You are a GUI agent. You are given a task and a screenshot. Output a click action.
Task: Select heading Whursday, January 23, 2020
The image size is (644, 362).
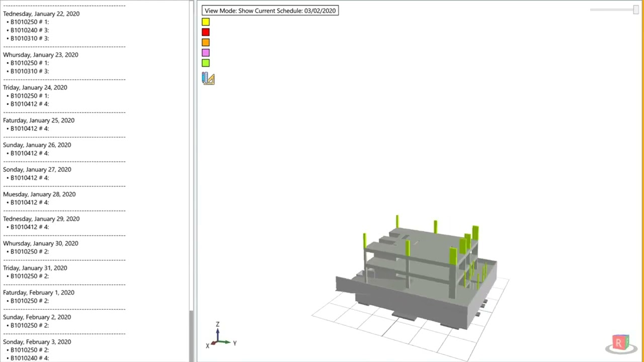pos(41,55)
